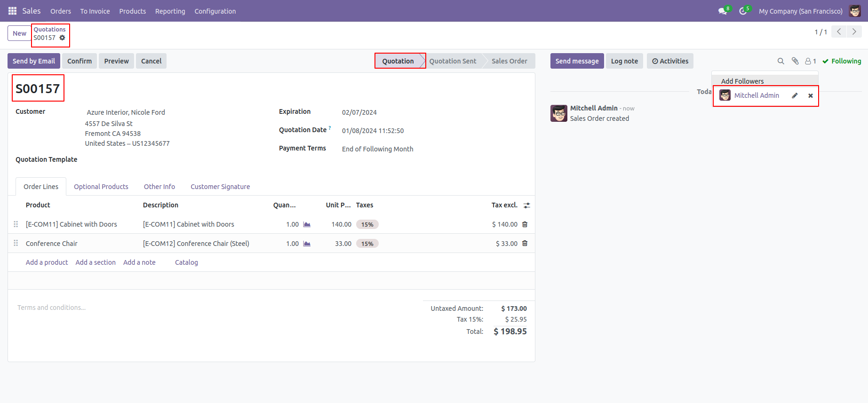Open the Activities button
868x403 pixels.
670,61
